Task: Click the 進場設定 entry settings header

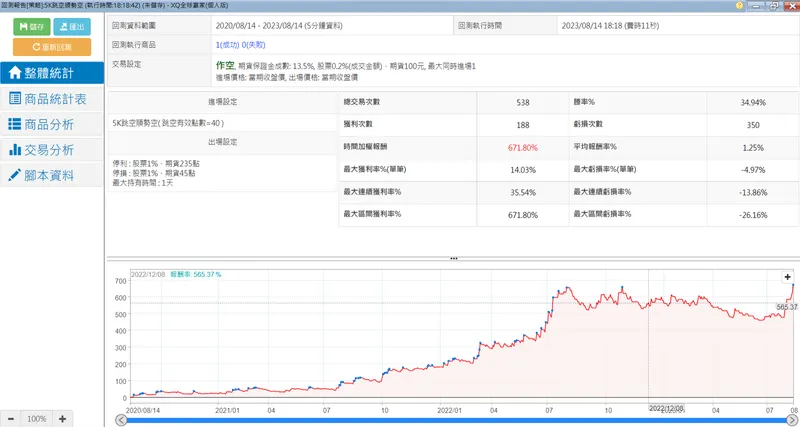Action: pos(222,102)
